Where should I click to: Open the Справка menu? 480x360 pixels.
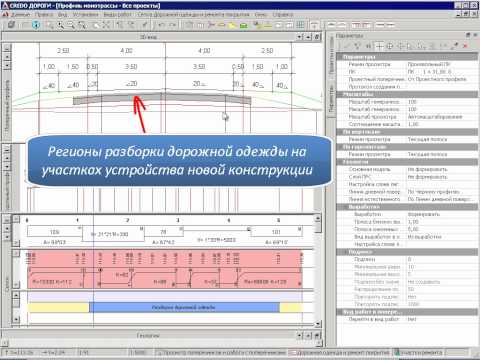point(283,15)
